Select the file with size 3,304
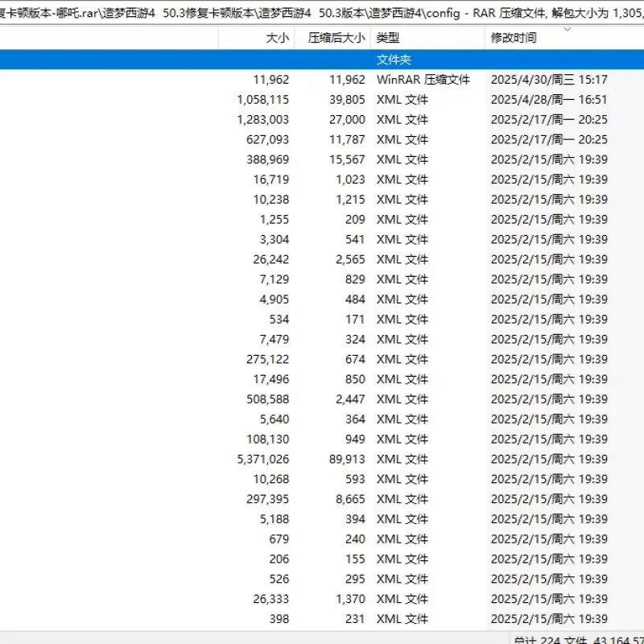This screenshot has height=644, width=644. (275, 239)
